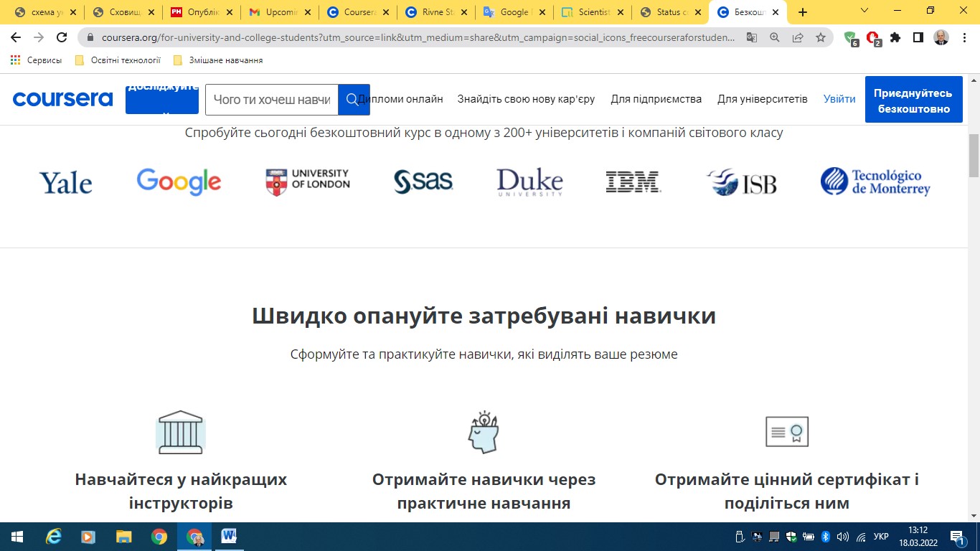Click the share page icon in address bar
Image resolution: width=980 pixels, height=551 pixels.
click(798, 37)
